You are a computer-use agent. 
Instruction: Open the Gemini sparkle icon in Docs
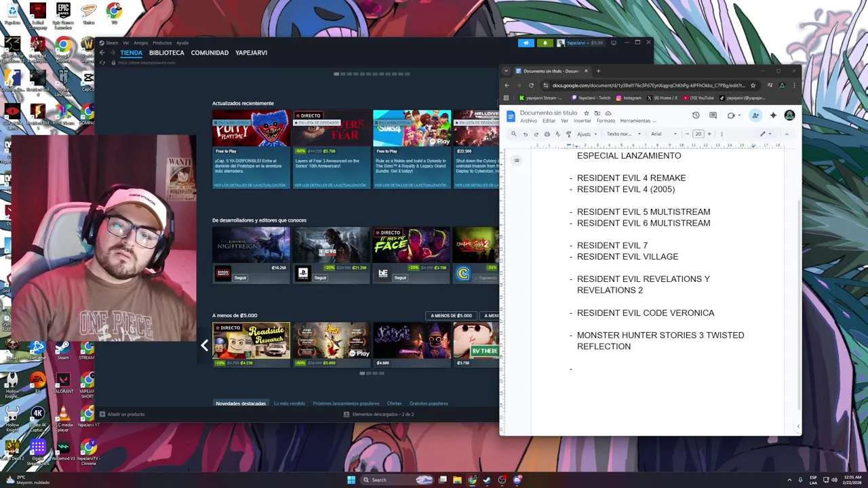[x=773, y=115]
